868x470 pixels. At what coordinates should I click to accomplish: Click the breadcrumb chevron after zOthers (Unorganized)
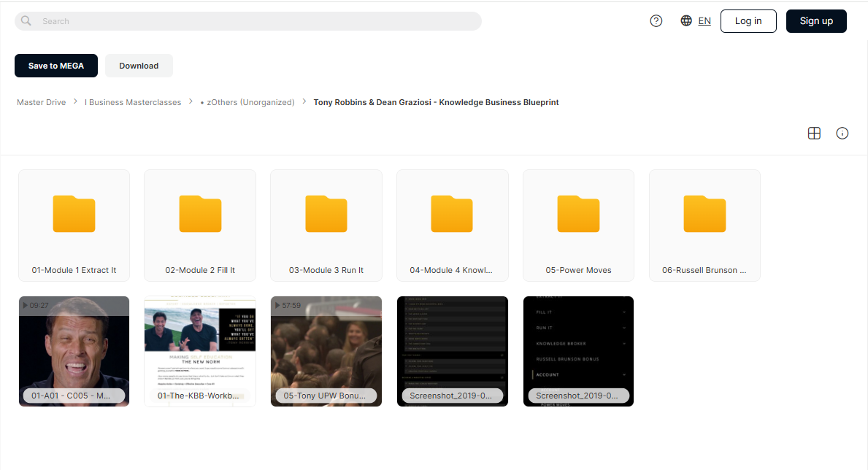pyautogui.click(x=304, y=101)
